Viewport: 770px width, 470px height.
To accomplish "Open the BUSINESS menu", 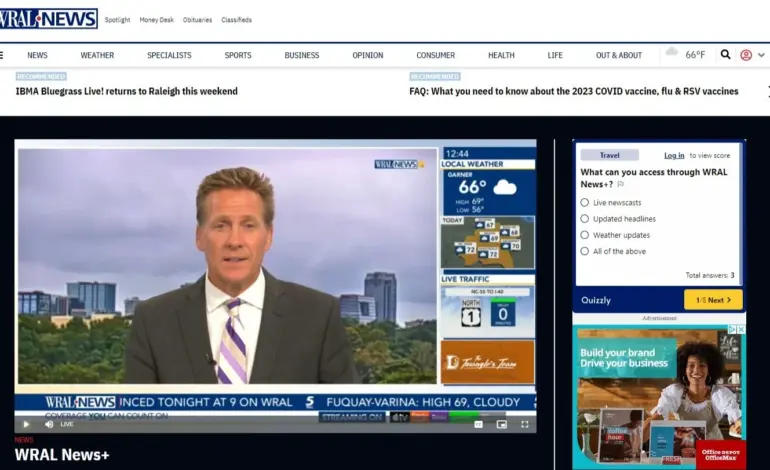I will click(302, 55).
